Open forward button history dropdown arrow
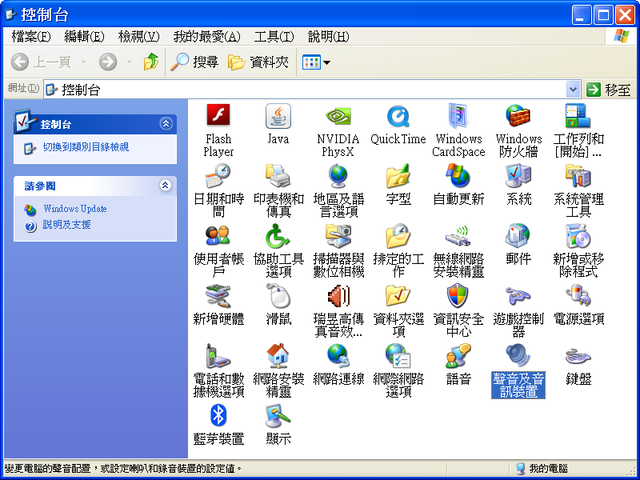 [129, 62]
